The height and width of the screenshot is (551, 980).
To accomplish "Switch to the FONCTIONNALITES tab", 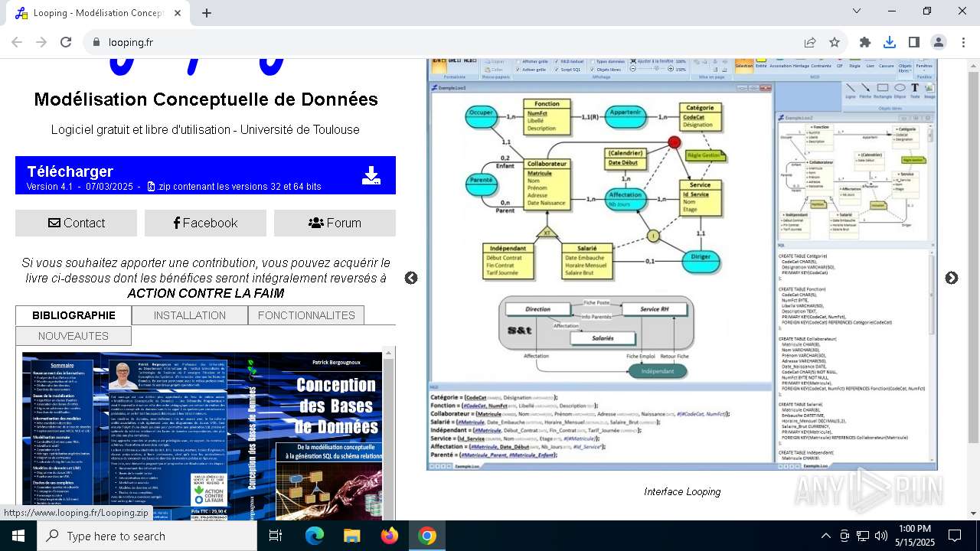I will [x=306, y=315].
